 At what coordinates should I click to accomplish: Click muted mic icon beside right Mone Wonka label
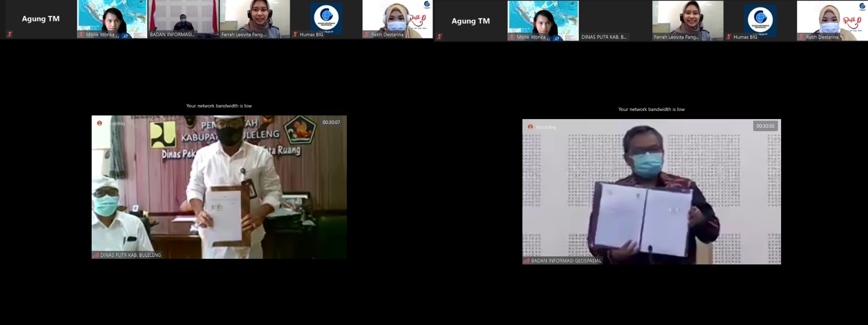[512, 37]
